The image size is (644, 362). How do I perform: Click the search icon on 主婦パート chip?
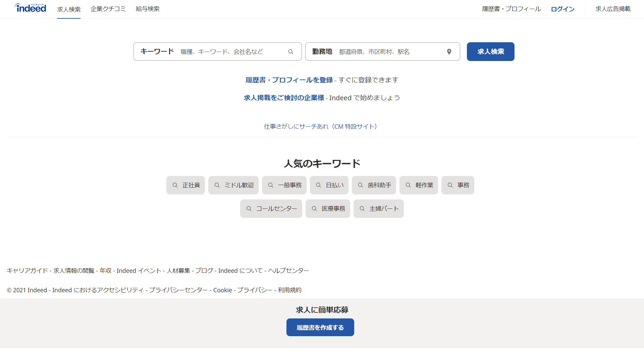(362, 208)
